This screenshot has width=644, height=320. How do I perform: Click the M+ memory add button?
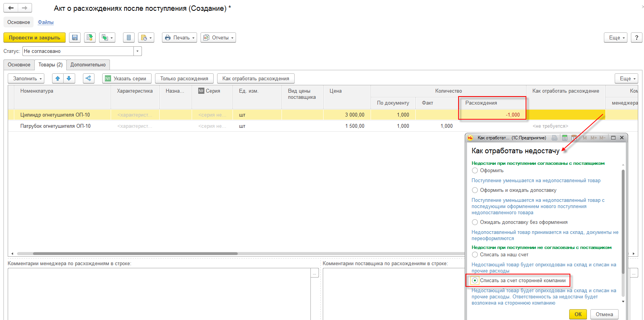[x=594, y=138]
